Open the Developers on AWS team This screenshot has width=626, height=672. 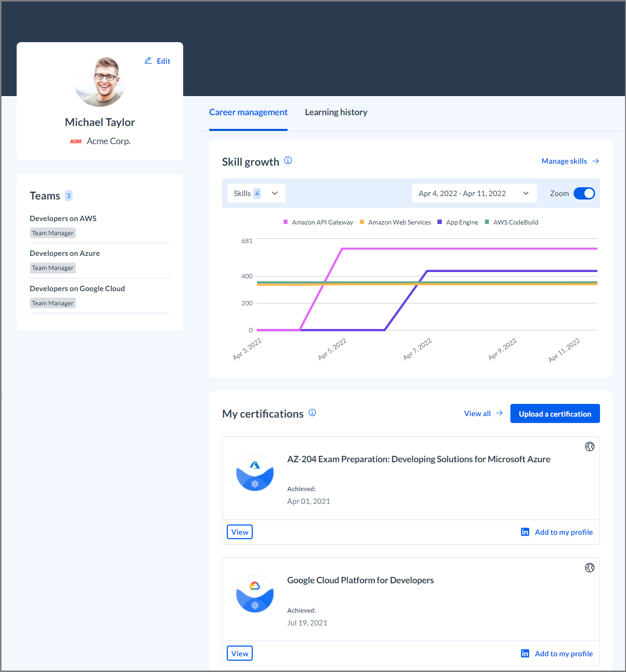pos(63,218)
